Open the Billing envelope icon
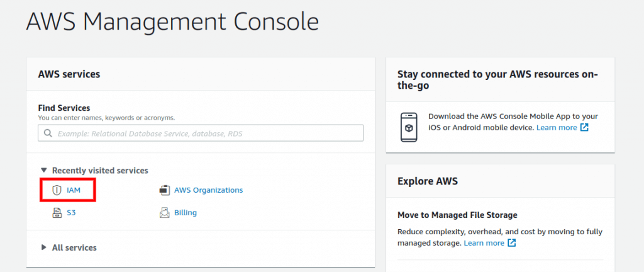Image resolution: width=644 pixels, height=272 pixels. [x=164, y=213]
